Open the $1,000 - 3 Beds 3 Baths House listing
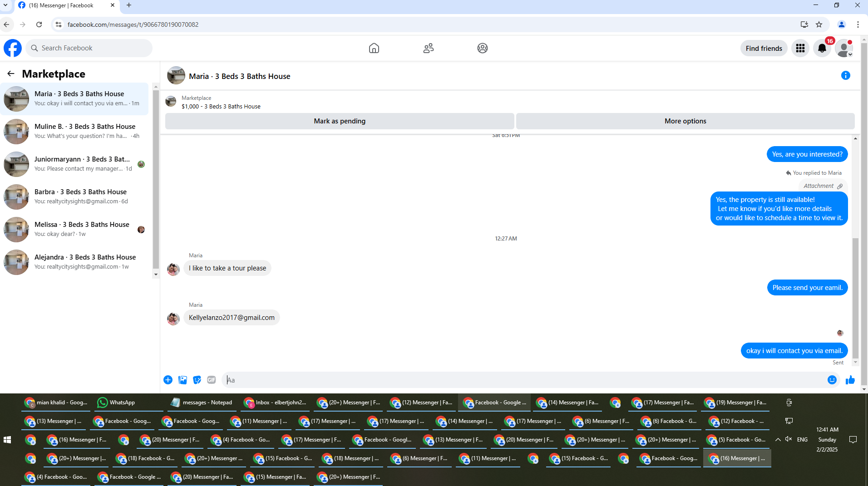 tap(221, 107)
